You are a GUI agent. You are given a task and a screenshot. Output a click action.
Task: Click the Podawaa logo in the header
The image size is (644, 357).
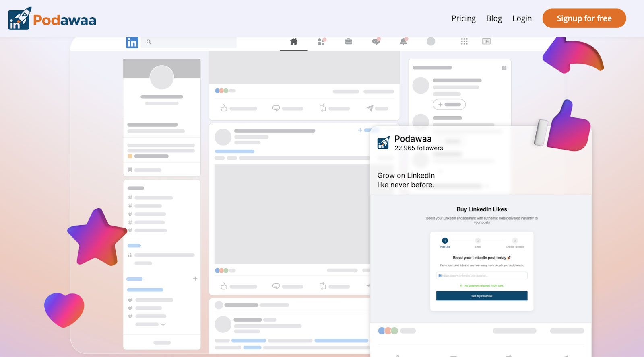[x=52, y=18]
